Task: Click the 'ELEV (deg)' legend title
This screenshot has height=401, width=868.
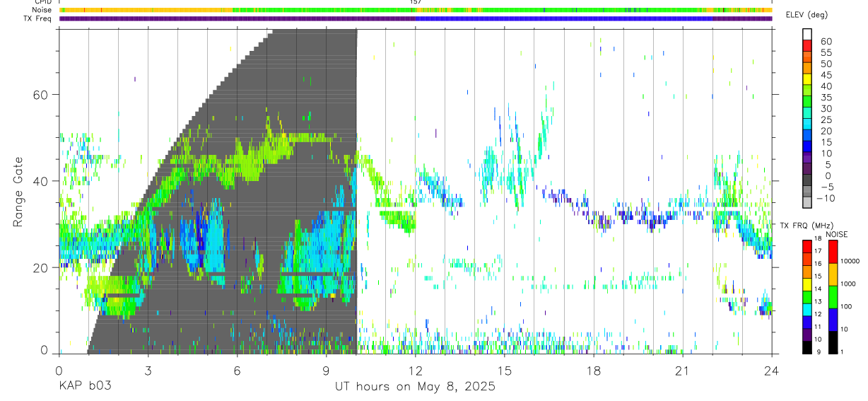Action: [807, 15]
